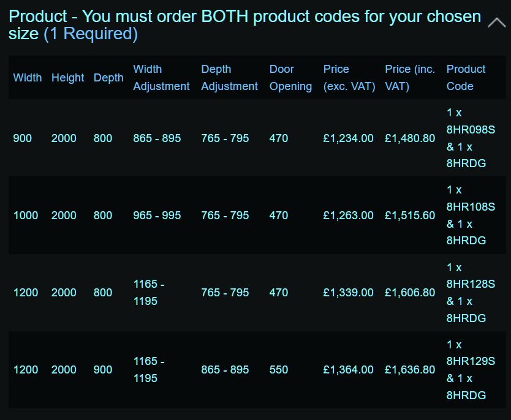The image size is (511, 420).
Task: Click the Width Adjustment column header
Action: pos(161,78)
